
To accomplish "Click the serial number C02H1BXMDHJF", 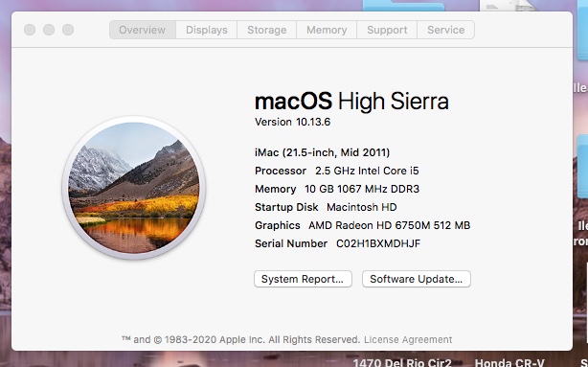I will [x=378, y=243].
